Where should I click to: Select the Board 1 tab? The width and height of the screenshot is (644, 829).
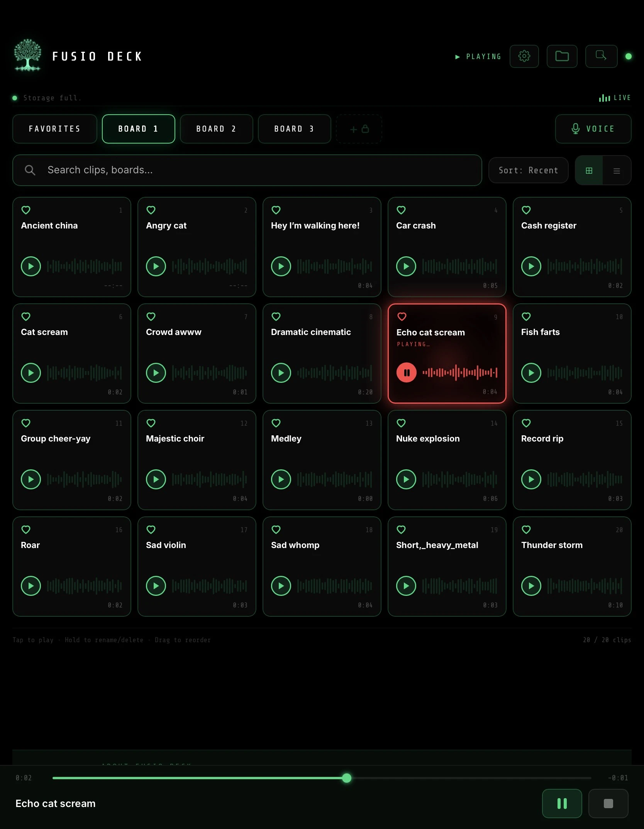(139, 129)
